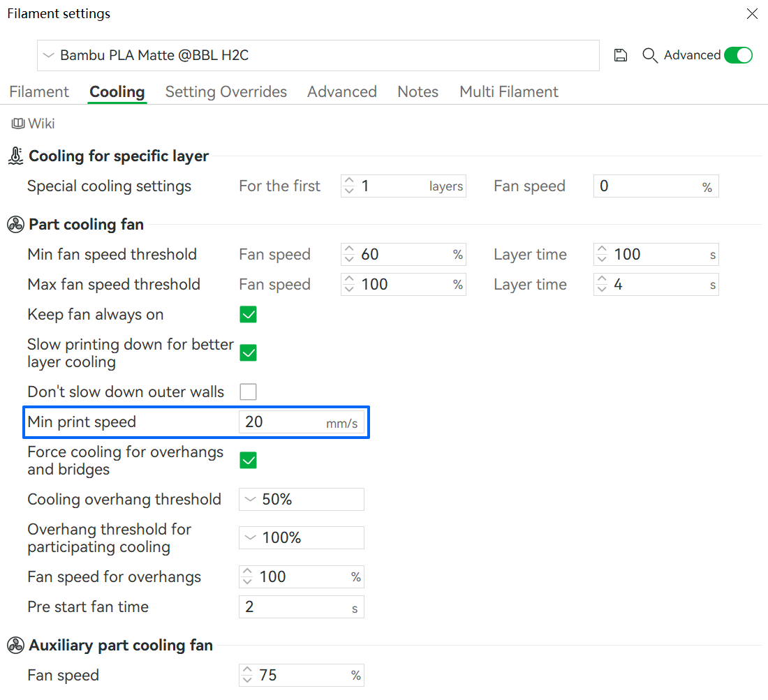The width and height of the screenshot is (768, 700).
Task: Click the special cooling Fan speed 0% field
Action: (x=656, y=186)
